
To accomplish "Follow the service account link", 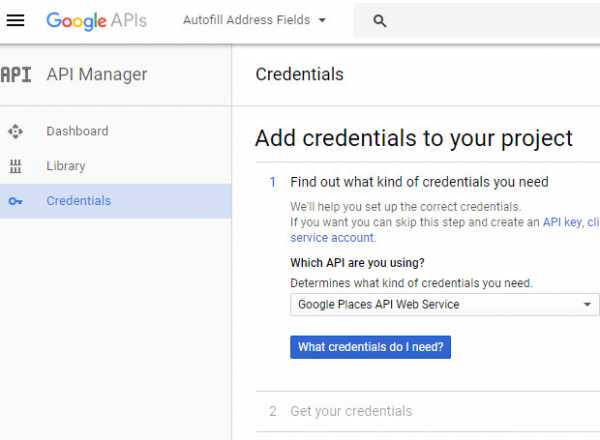I will click(x=332, y=238).
